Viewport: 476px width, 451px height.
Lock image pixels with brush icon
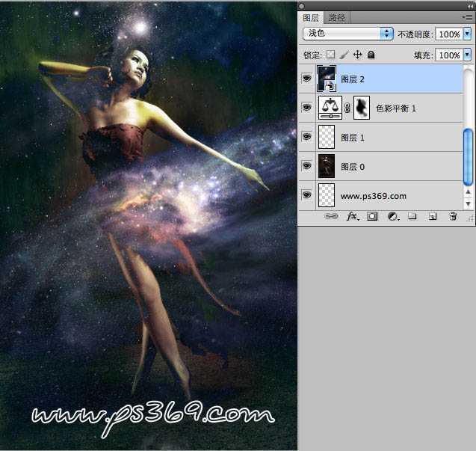point(344,55)
